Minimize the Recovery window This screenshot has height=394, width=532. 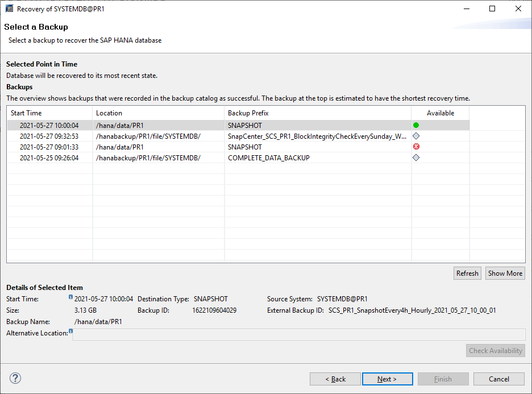pos(467,9)
